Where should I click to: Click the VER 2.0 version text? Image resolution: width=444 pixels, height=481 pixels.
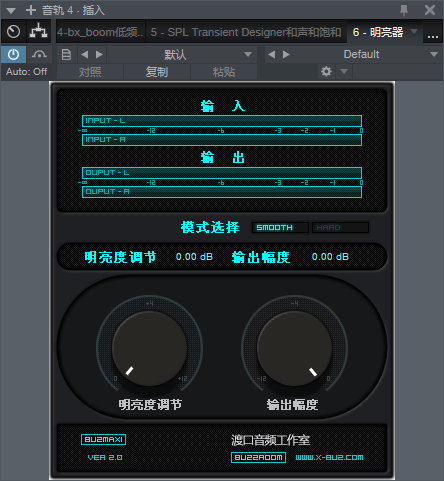[105, 457]
